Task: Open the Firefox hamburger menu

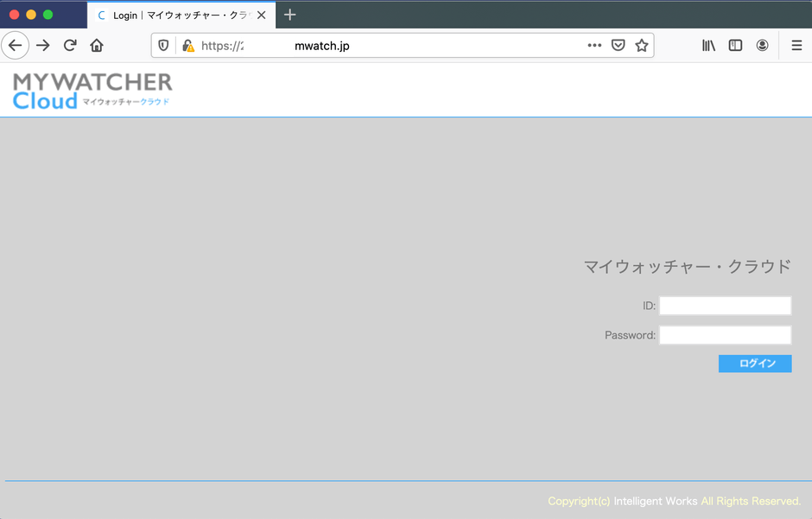Action: 796,45
